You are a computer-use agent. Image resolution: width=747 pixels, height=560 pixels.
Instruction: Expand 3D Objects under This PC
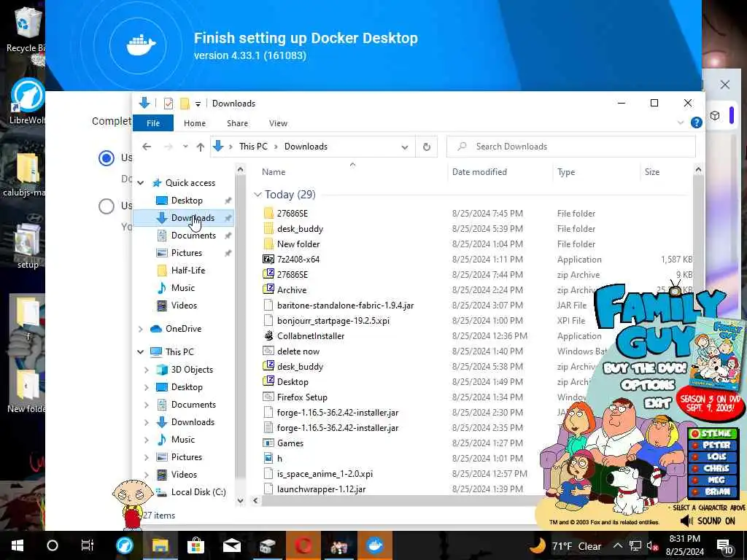click(147, 370)
